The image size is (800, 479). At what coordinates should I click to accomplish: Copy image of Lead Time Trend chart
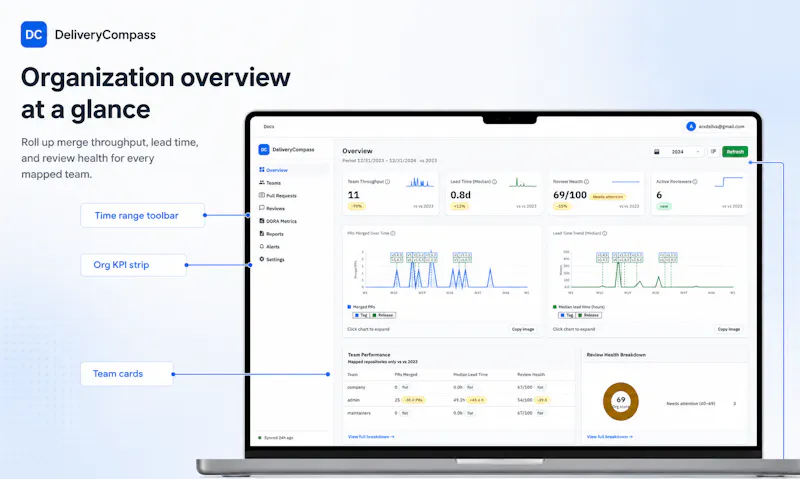[729, 329]
